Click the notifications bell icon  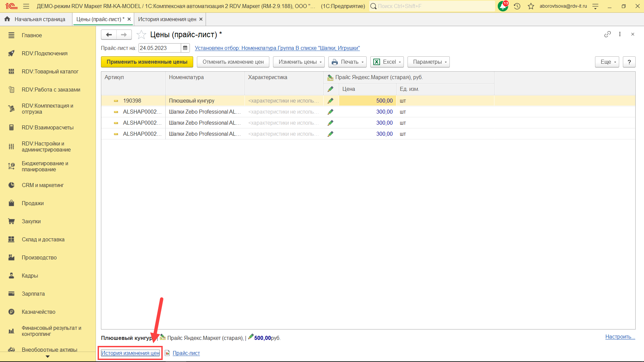pyautogui.click(x=502, y=6)
